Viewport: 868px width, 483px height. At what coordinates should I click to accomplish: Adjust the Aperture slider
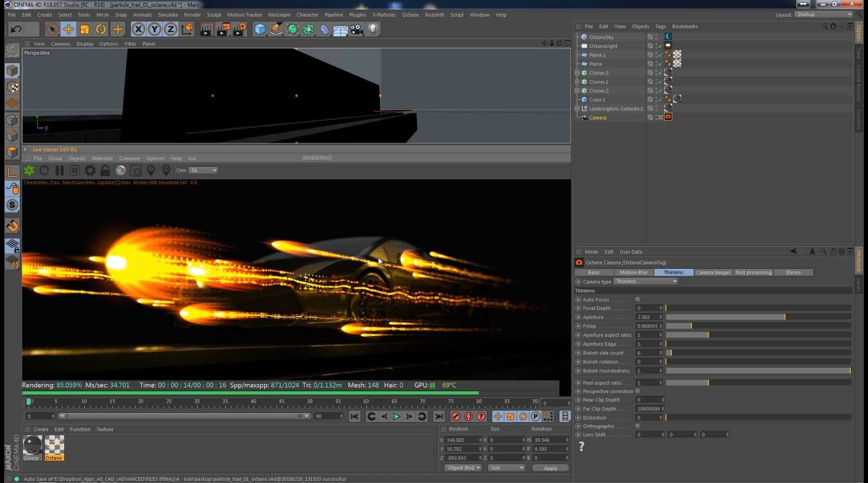tap(759, 317)
